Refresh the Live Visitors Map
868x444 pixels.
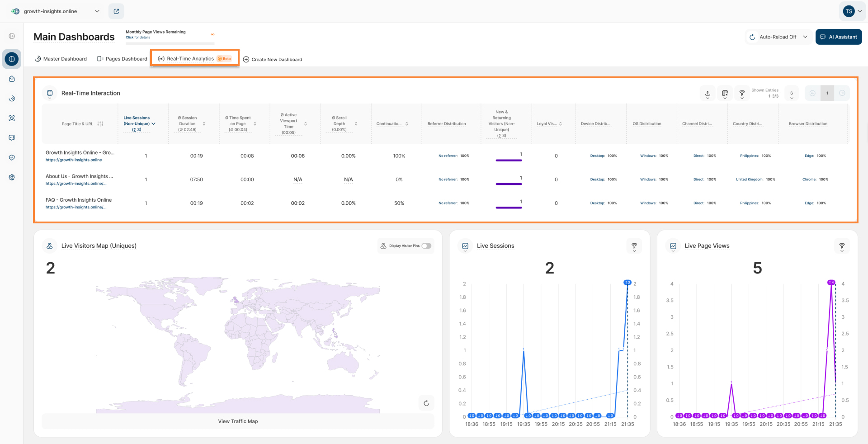coord(426,403)
